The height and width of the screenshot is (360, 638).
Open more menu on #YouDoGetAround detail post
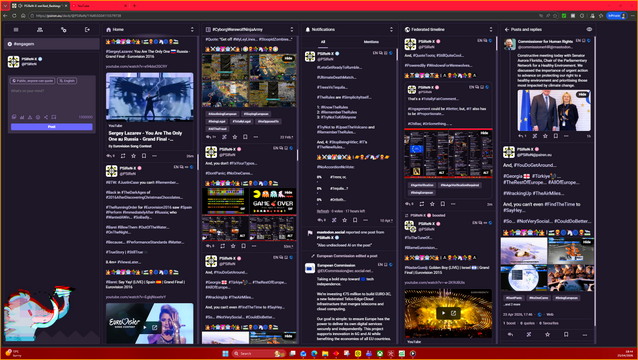coord(585,335)
